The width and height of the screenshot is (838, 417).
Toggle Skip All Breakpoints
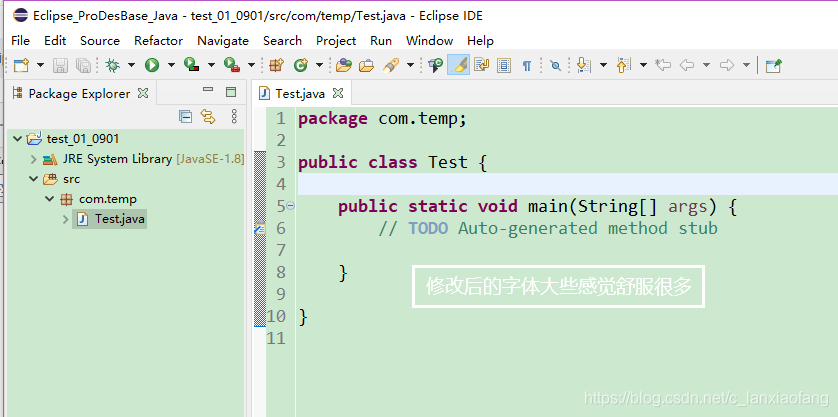tap(556, 65)
